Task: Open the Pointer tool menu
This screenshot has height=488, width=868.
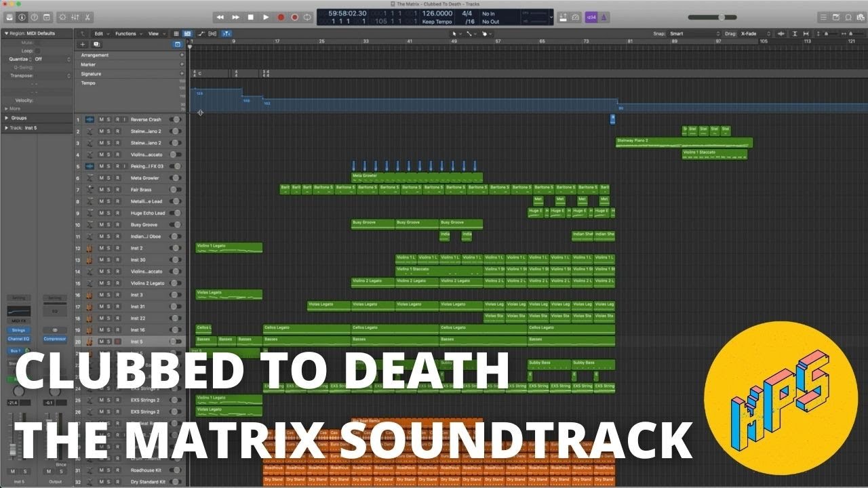Action: coord(456,33)
